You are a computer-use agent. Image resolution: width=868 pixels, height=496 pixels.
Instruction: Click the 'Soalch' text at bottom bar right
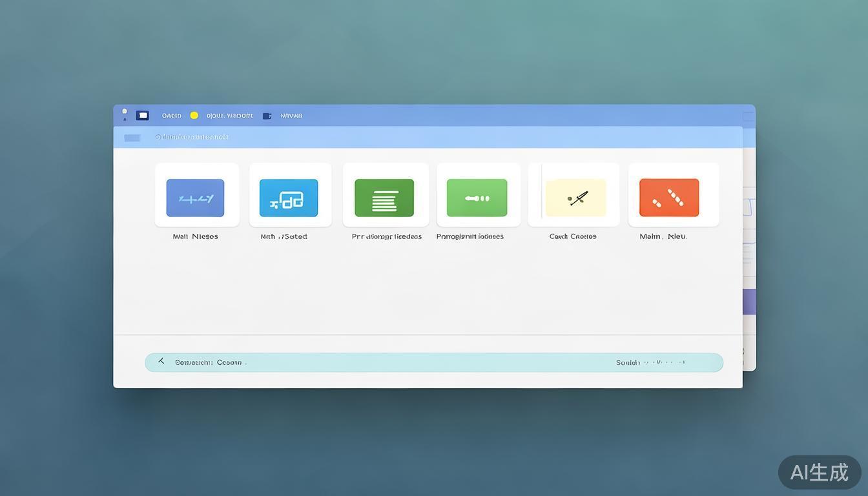tap(628, 362)
